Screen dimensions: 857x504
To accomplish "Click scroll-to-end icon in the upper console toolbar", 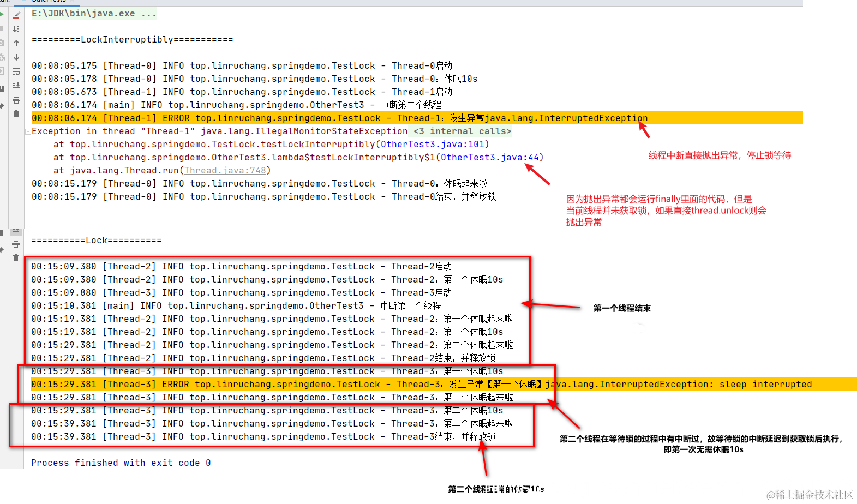I will 16,86.
